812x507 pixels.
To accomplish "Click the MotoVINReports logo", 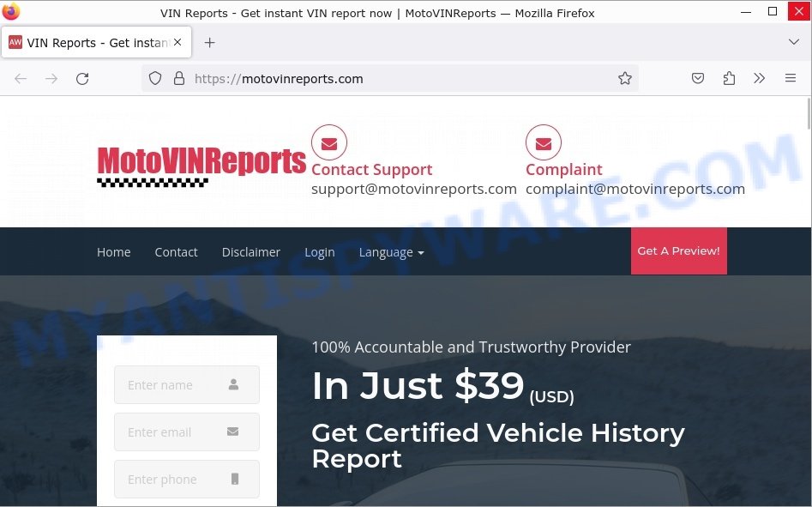I will [x=201, y=166].
